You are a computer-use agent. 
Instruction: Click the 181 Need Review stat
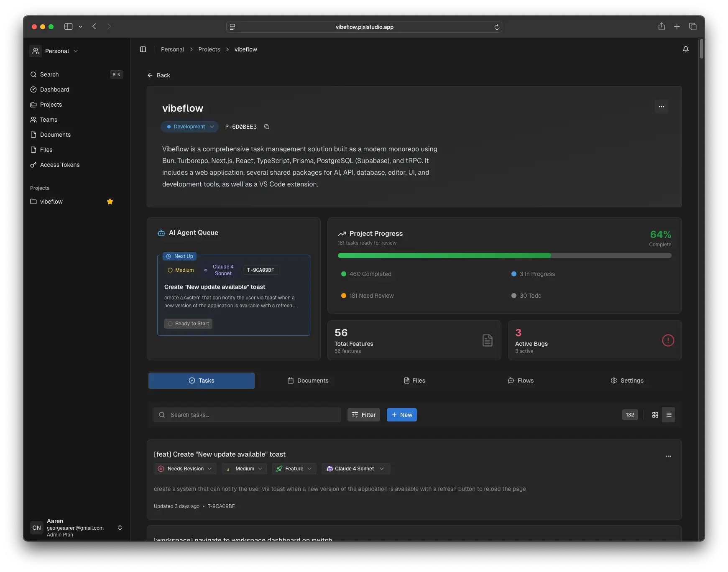368,296
